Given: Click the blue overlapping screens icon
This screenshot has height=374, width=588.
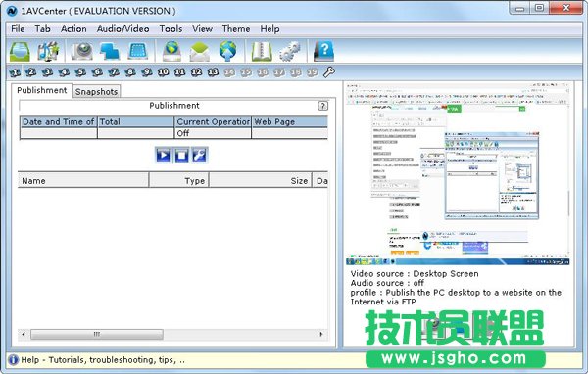Looking at the screenshot, I should (109, 51).
